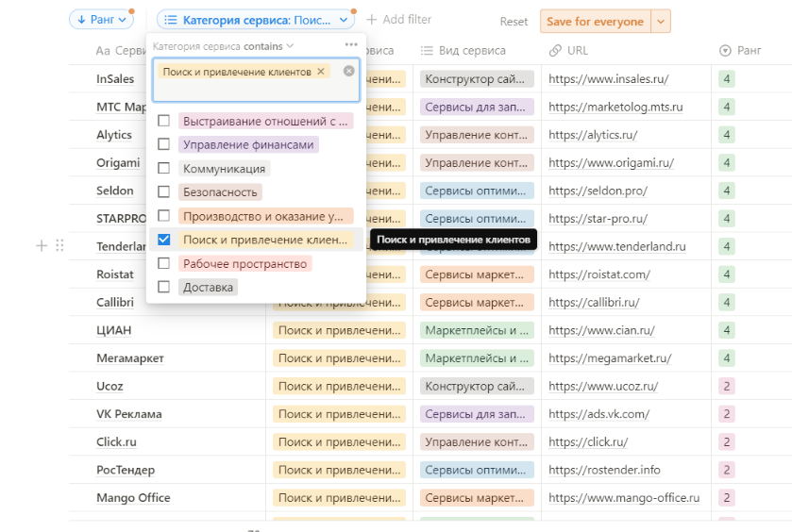Open the InSales service name

click(x=115, y=78)
